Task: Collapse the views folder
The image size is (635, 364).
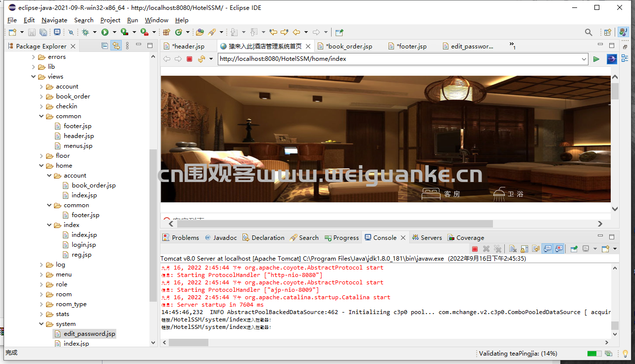Action: coord(34,77)
